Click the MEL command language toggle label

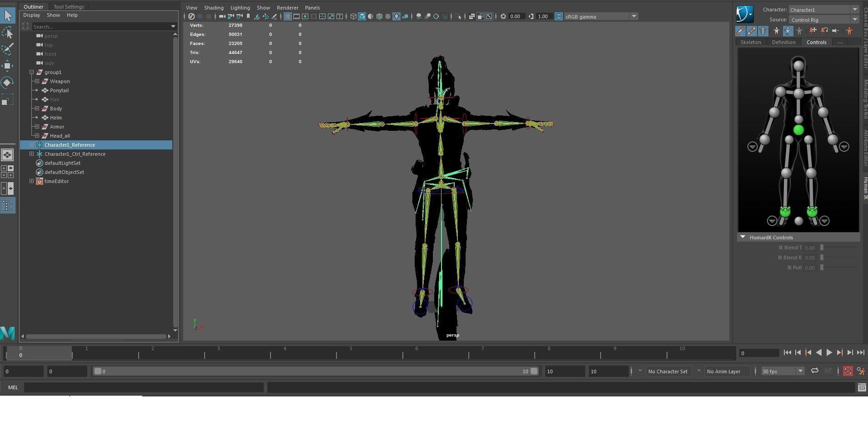[13, 387]
